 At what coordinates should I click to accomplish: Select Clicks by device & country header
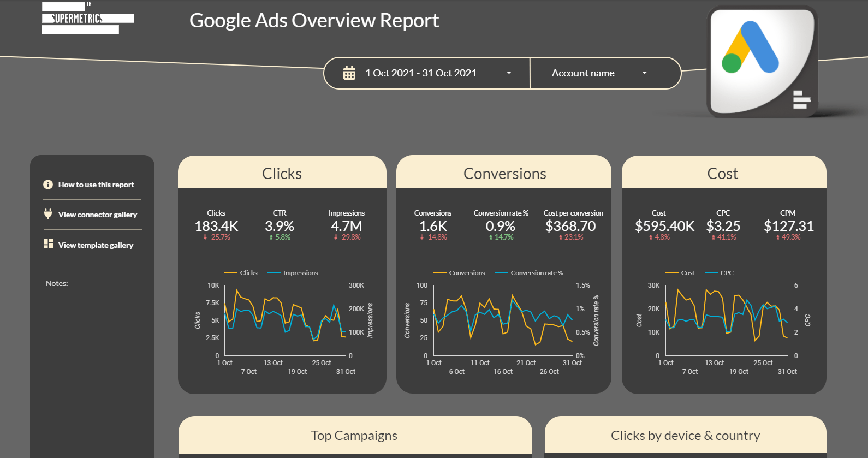686,435
